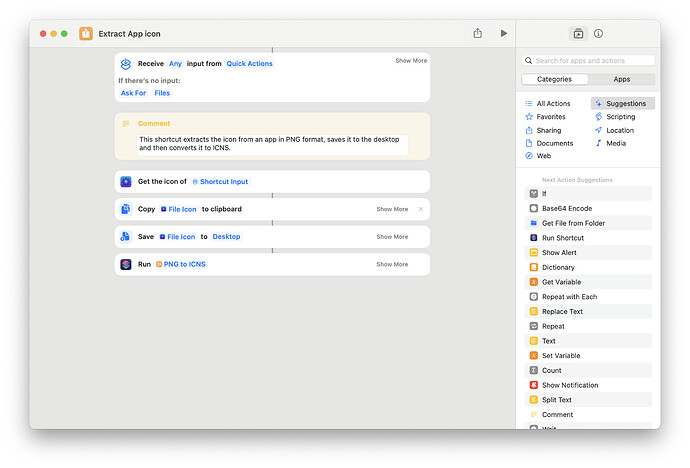Remove the Copy to clipboard action
The image size is (690, 468).
coord(421,209)
